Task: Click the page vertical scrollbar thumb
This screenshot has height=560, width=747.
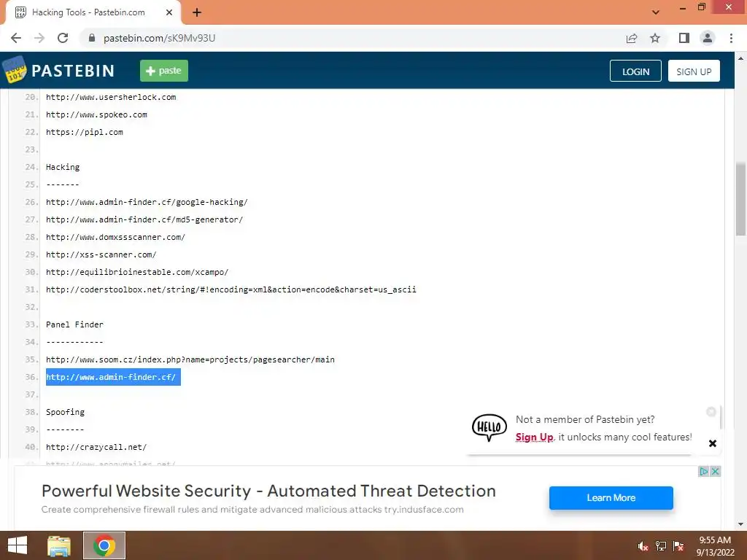Action: click(740, 198)
